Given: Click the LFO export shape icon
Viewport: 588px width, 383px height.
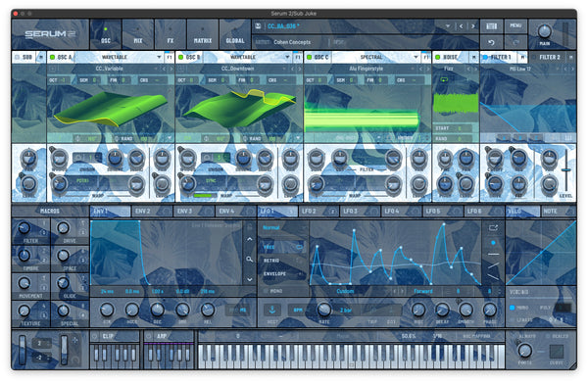Looking at the screenshot, I should coord(493,227).
